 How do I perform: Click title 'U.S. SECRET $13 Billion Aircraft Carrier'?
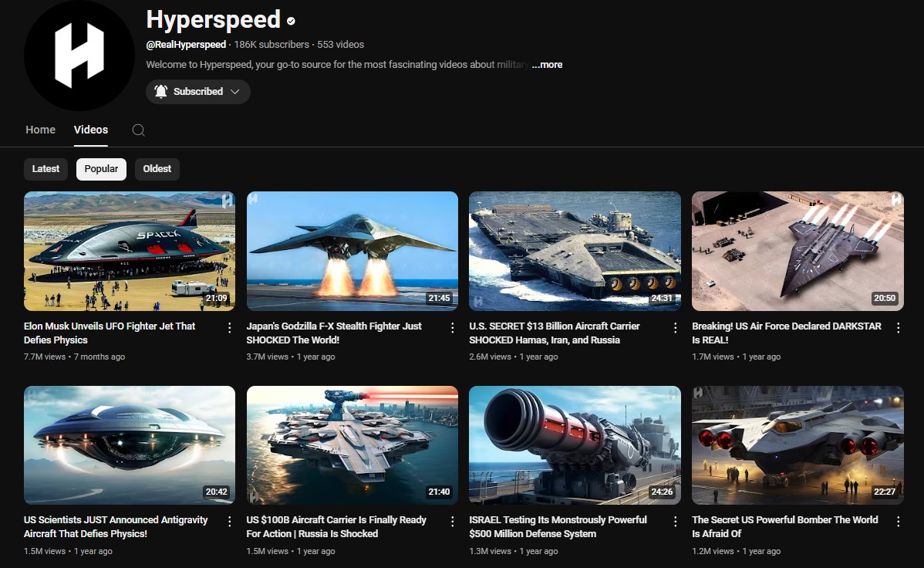click(x=554, y=333)
